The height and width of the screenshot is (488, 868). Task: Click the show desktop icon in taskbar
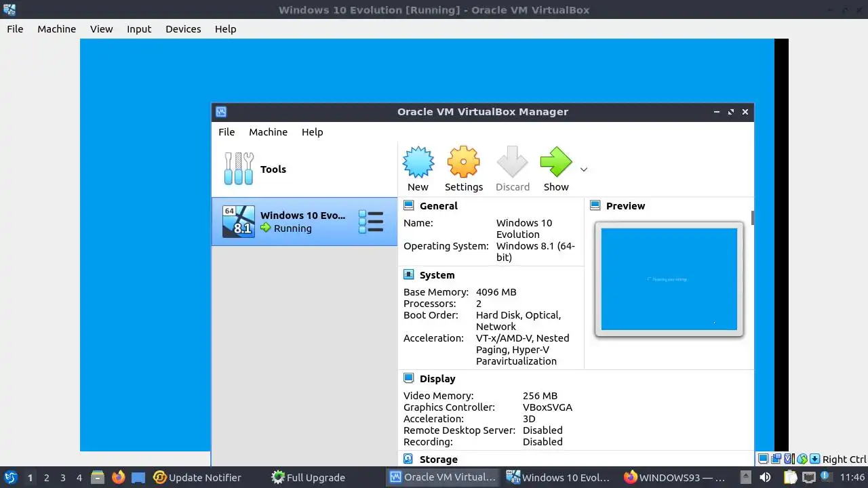138,477
